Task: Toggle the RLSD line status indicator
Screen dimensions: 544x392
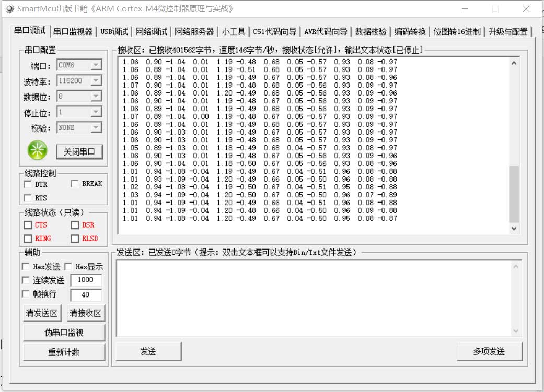Action: point(75,239)
